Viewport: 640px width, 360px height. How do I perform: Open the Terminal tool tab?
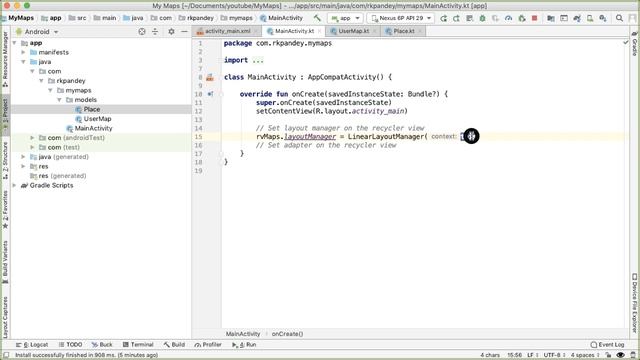click(x=138, y=345)
